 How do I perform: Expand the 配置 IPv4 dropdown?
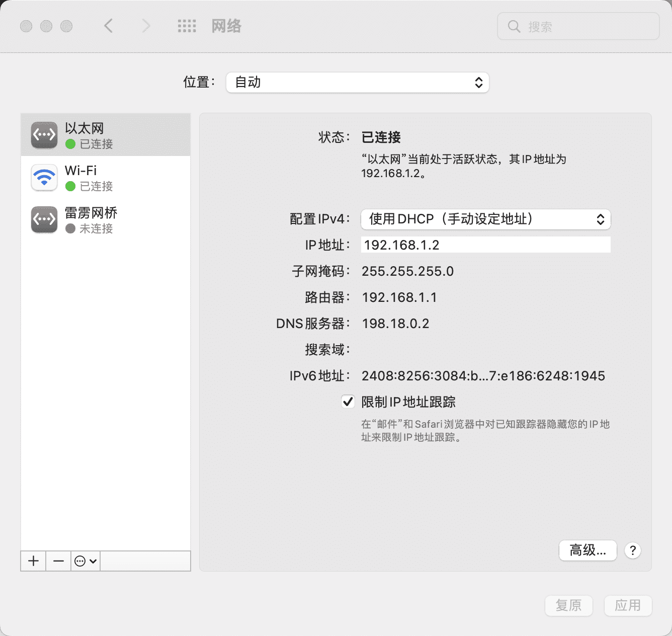point(486,219)
